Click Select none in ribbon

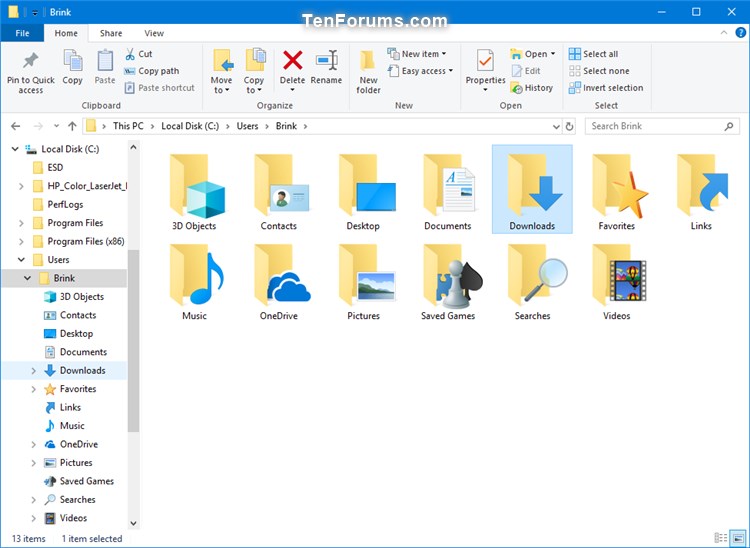599,71
